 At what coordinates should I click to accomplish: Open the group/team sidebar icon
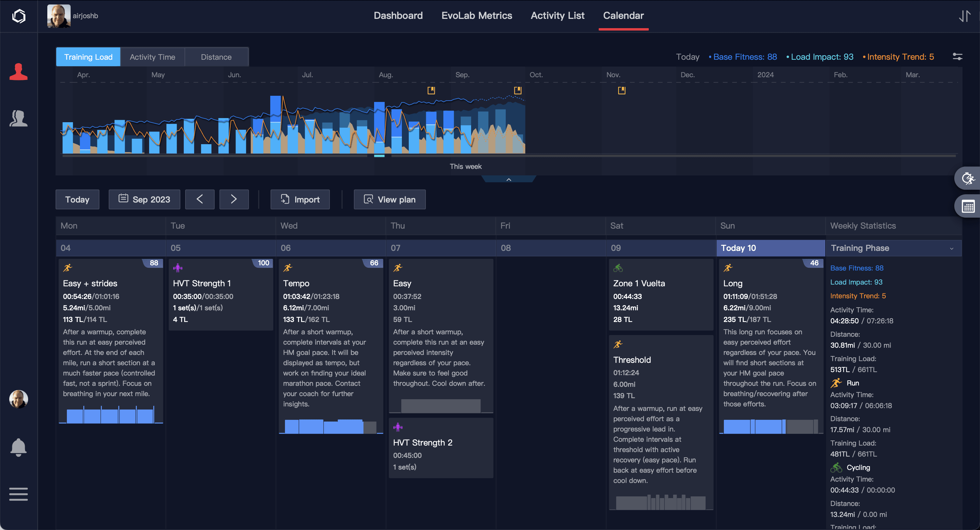pos(18,118)
